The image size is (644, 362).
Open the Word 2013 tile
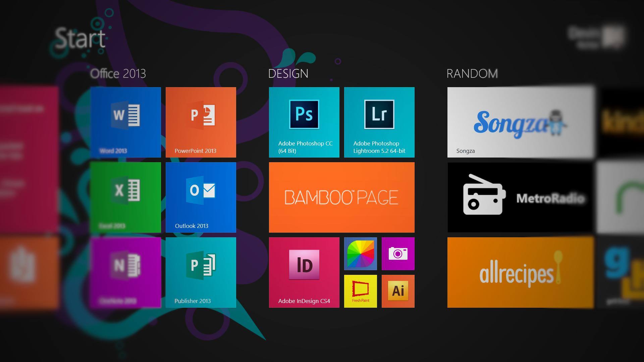tap(125, 122)
